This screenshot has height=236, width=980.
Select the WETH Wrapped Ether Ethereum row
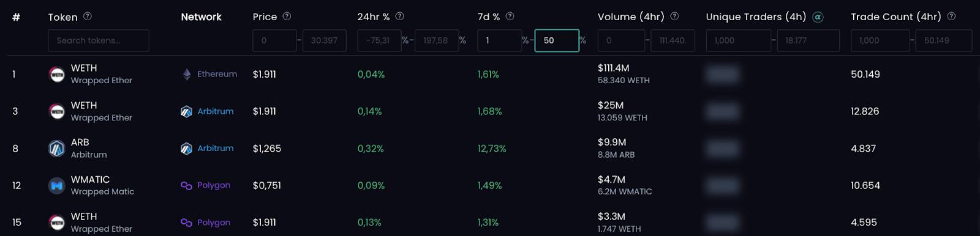tap(490, 75)
